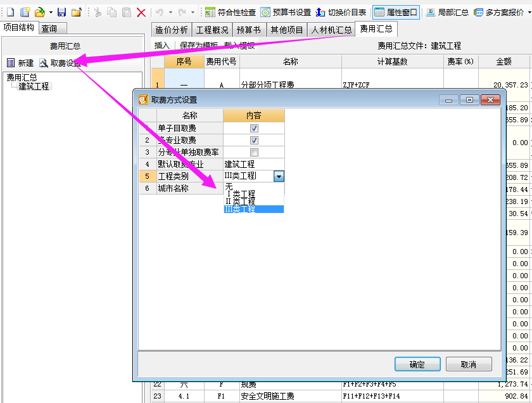532x403 pixels.
Task: Open the 造价分析 tab
Action: pos(172,30)
